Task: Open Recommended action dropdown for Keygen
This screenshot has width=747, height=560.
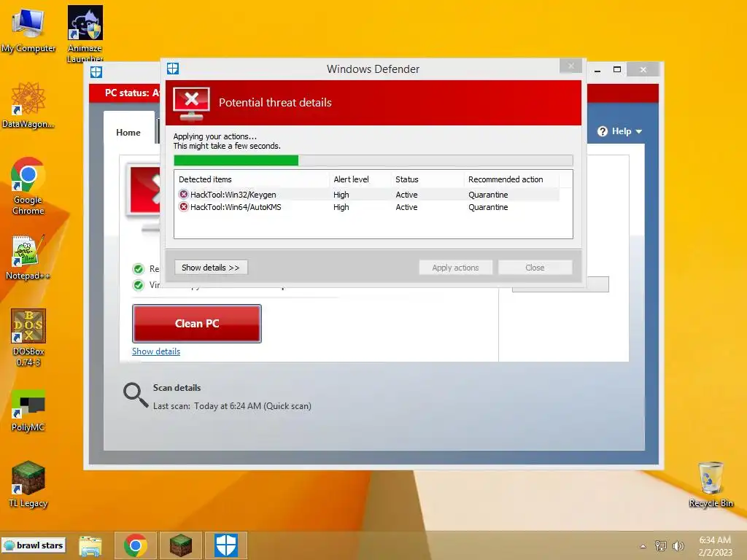Action: [488, 194]
